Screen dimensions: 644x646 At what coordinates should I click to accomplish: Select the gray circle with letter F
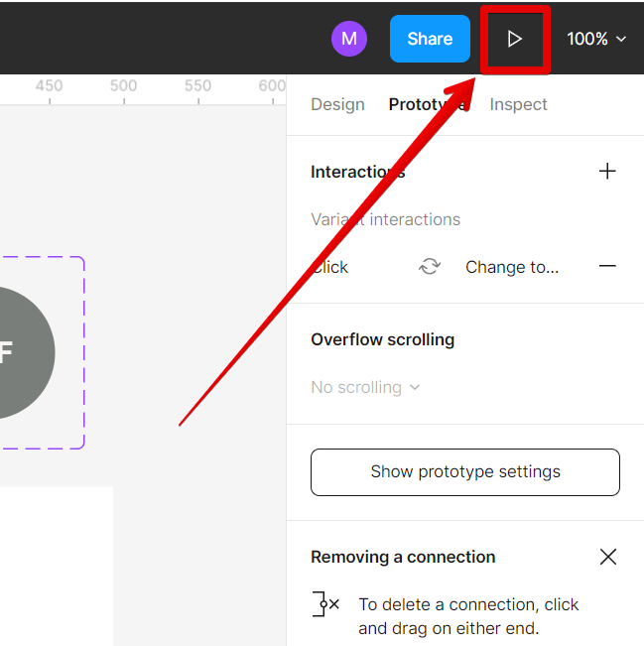point(15,352)
